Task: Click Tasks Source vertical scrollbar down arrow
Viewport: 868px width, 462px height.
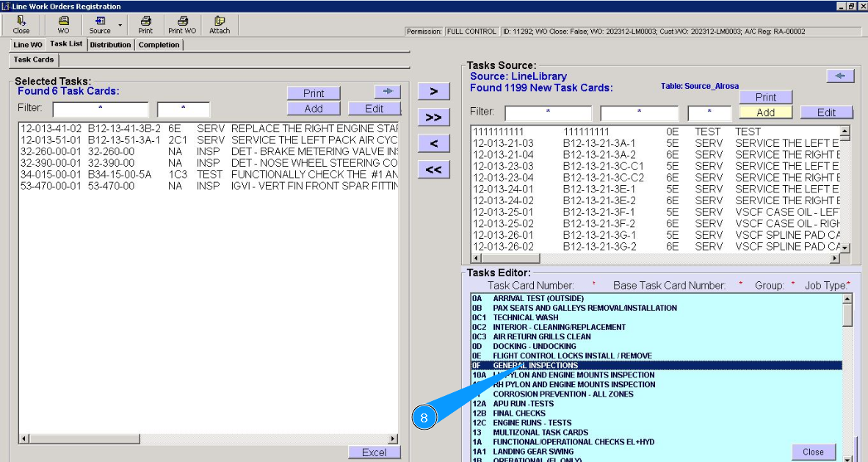Action: click(845, 248)
